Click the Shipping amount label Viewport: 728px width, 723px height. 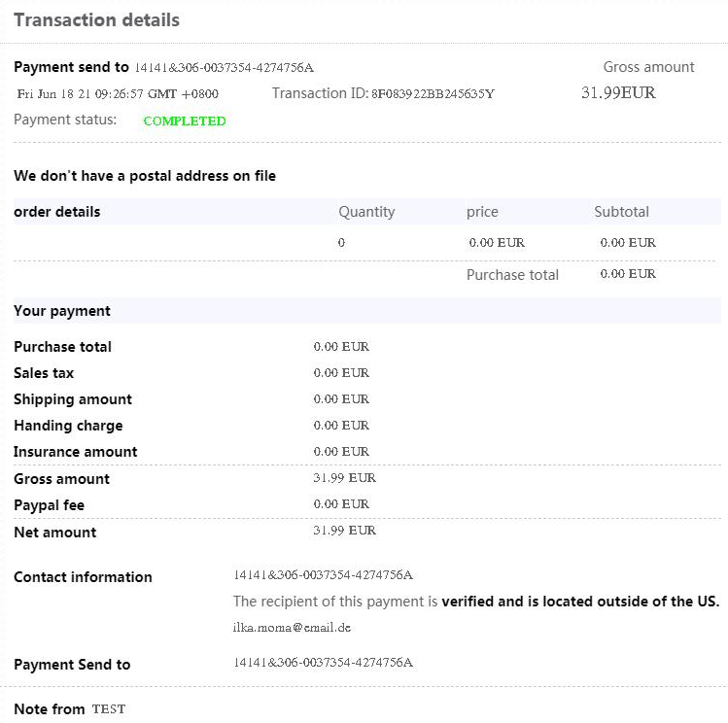73,399
